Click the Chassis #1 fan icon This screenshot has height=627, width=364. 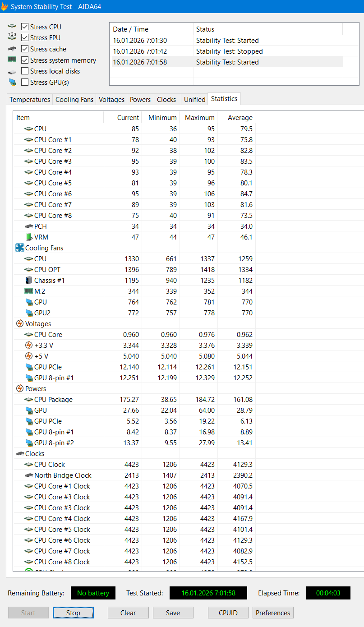(x=29, y=280)
